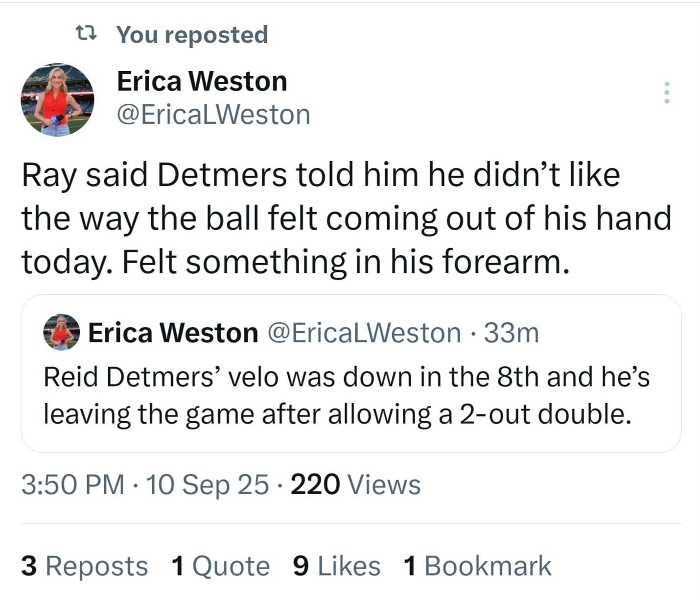Click the "You reposted" label
Image resolution: width=700 pixels, height=600 pixels.
click(192, 35)
